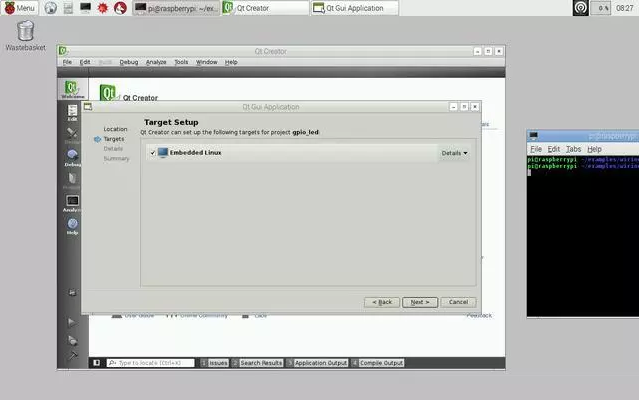Image resolution: width=639 pixels, height=401 pixels.
Task: Show the Compile Output pane
Action: click(380, 363)
